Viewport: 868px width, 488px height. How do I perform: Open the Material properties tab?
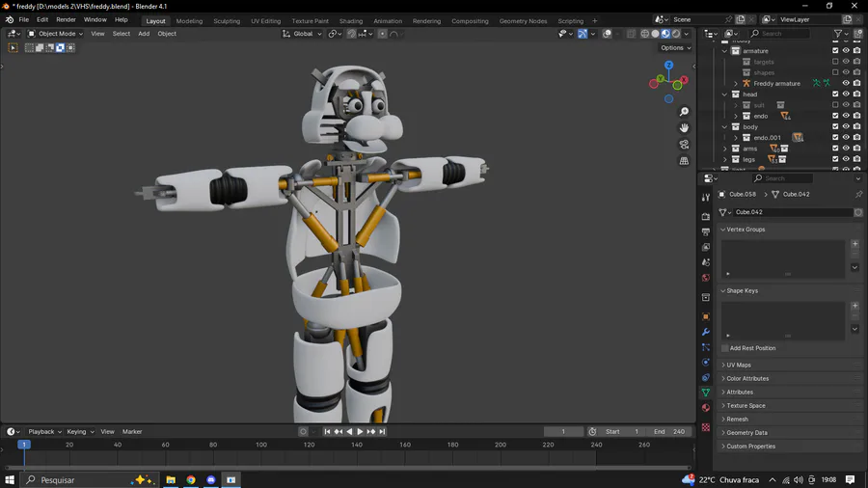pos(706,408)
